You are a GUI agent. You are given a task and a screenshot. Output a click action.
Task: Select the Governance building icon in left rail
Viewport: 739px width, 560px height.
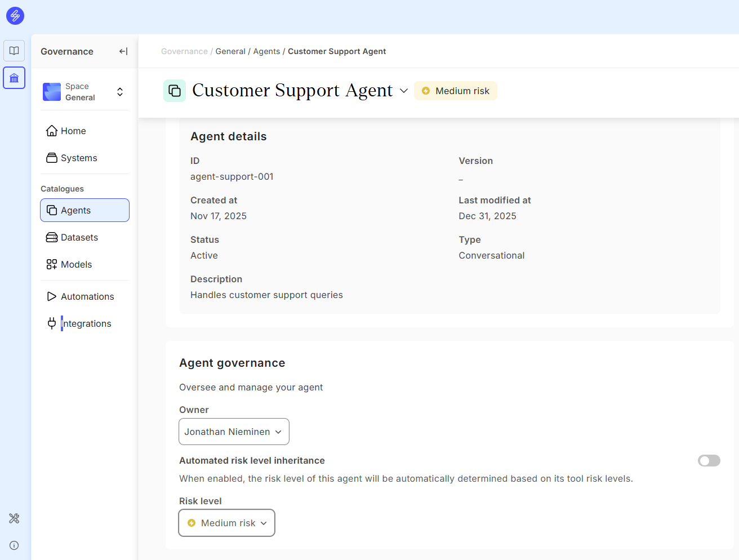(x=14, y=78)
